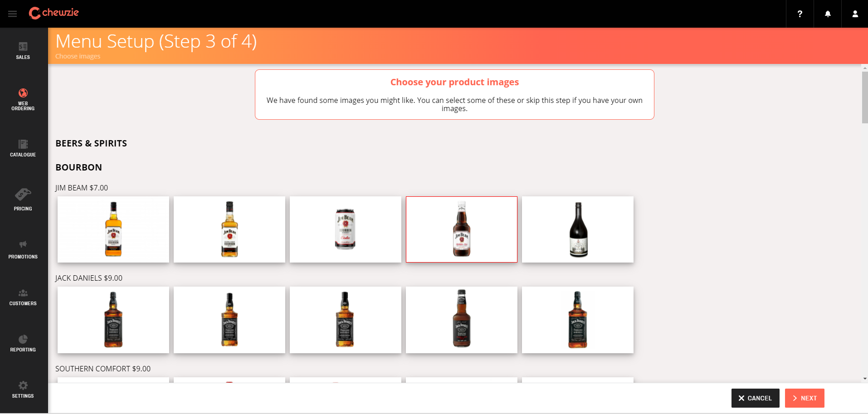Click the scrollbar up arrow
This screenshot has height=414, width=868.
(865, 68)
